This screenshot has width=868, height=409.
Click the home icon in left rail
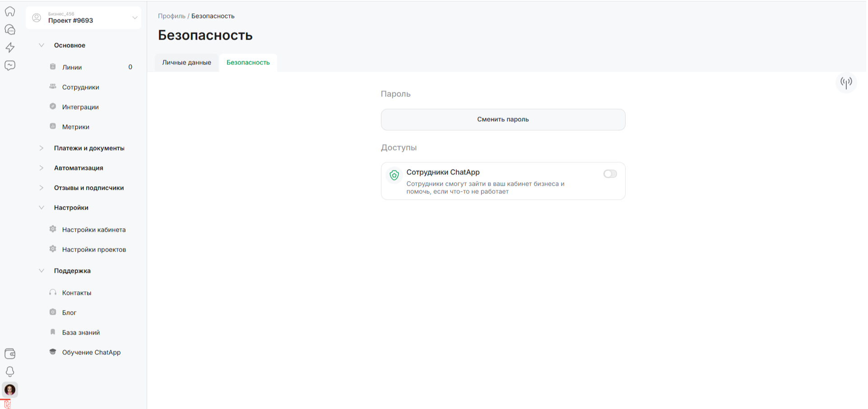(x=10, y=12)
